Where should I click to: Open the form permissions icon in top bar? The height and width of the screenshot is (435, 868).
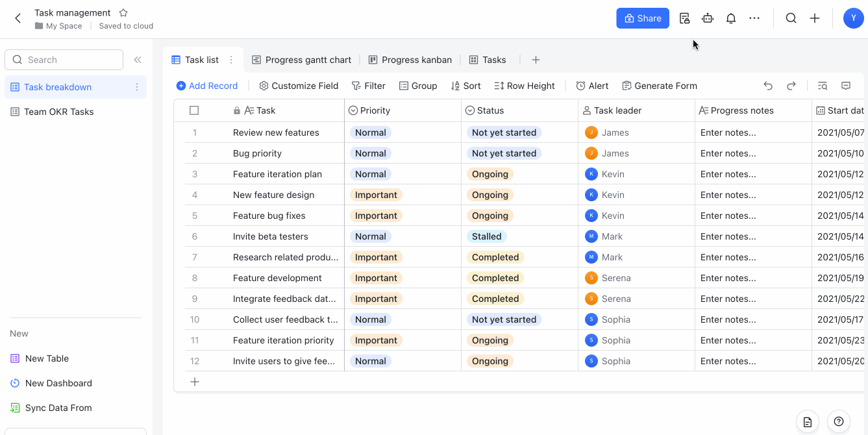(684, 18)
